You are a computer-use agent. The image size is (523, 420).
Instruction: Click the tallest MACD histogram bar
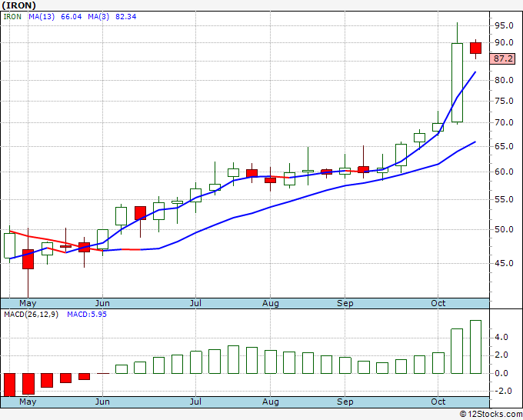tap(475, 347)
